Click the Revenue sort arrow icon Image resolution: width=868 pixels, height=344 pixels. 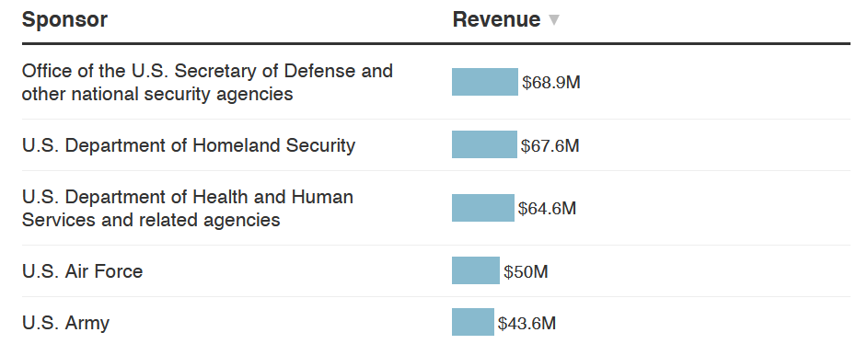[x=553, y=20]
